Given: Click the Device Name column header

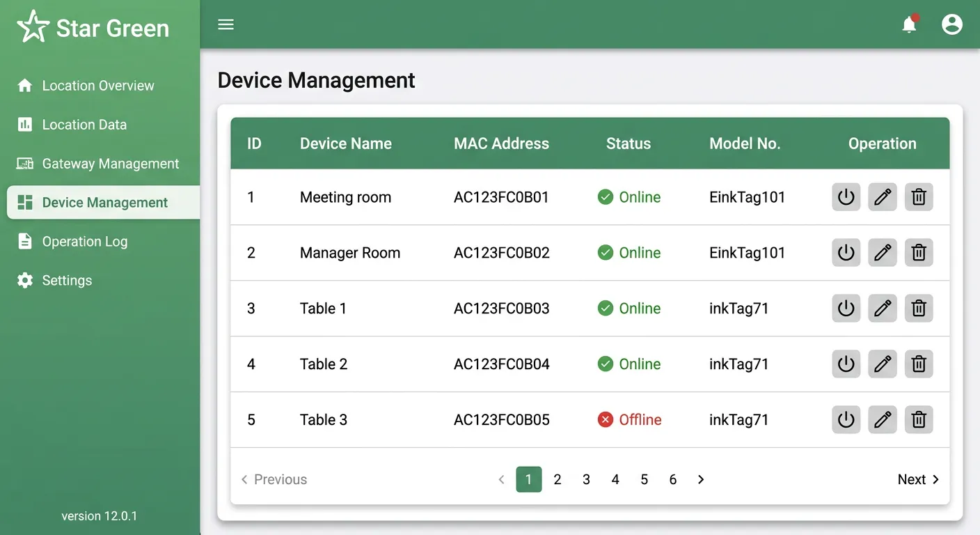Looking at the screenshot, I should point(346,144).
